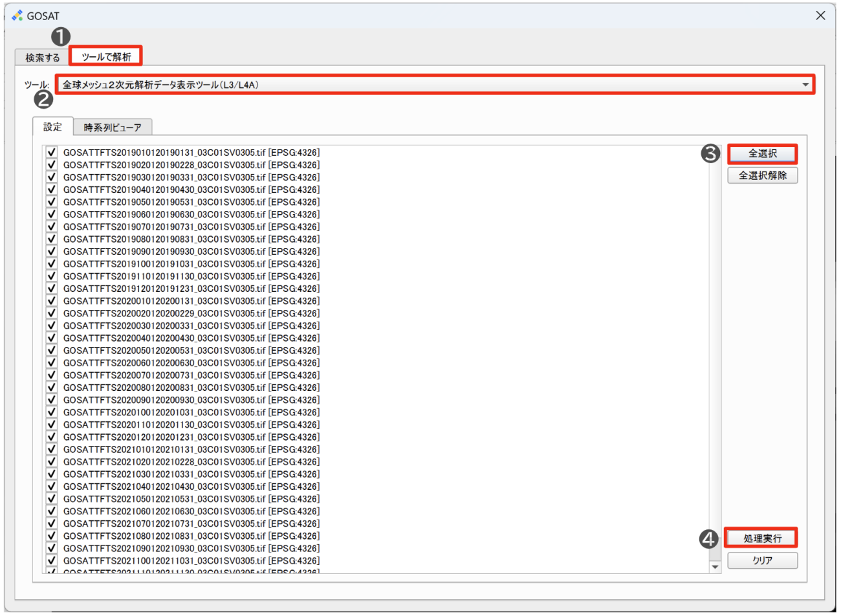Toggle checkbox for GOSATTFTS2019060120190630 file

52,214
